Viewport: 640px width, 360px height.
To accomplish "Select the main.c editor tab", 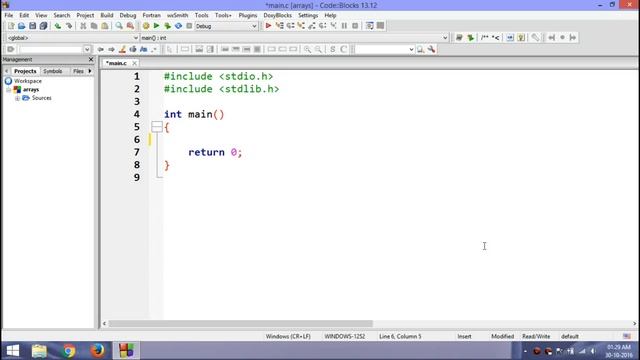I will (x=116, y=63).
